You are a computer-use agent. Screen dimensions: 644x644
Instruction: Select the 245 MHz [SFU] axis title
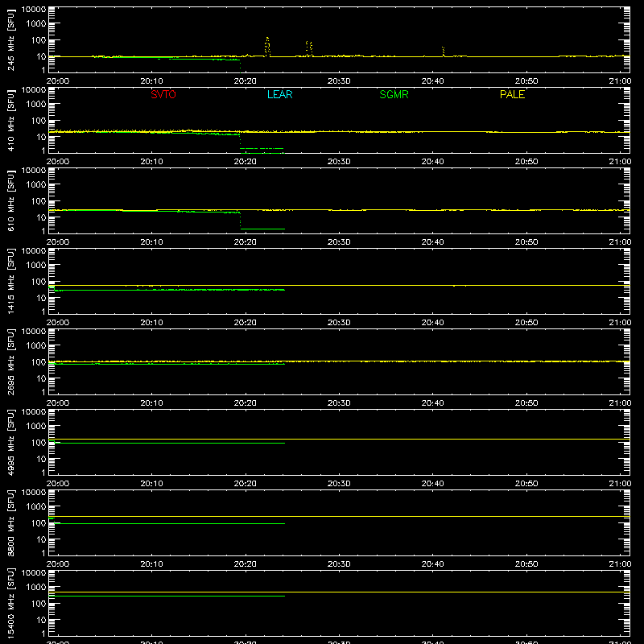pos(11,39)
